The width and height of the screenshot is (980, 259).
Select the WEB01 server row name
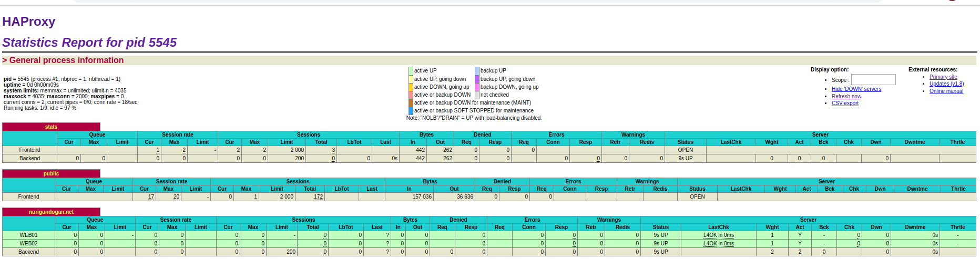[x=28, y=235]
